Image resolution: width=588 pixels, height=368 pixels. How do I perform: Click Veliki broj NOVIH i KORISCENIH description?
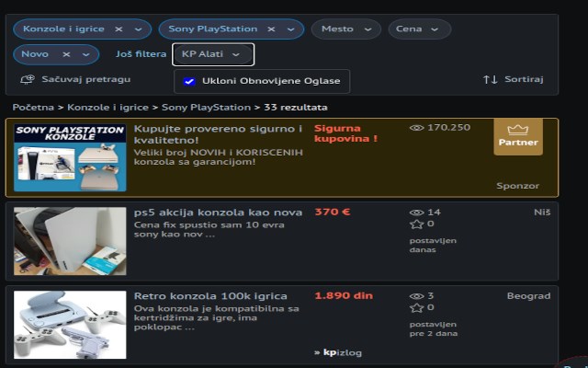click(219, 157)
